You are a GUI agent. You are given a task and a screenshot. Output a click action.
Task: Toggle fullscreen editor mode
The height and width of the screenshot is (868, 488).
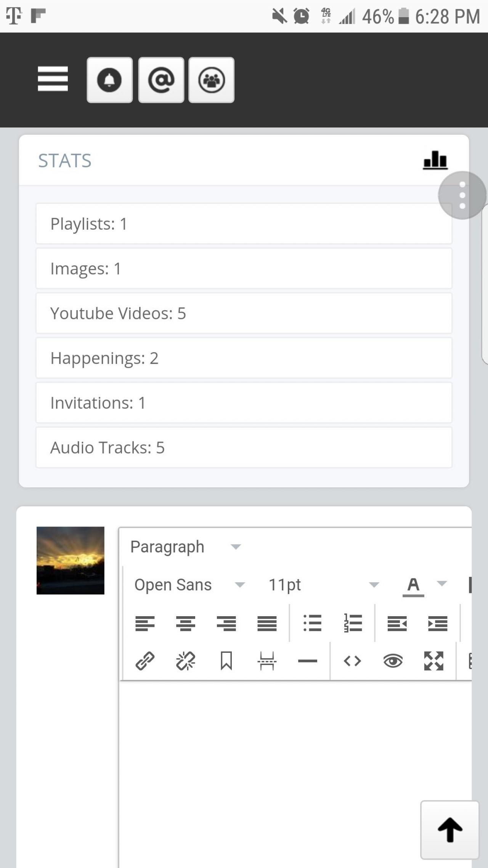pos(434,661)
